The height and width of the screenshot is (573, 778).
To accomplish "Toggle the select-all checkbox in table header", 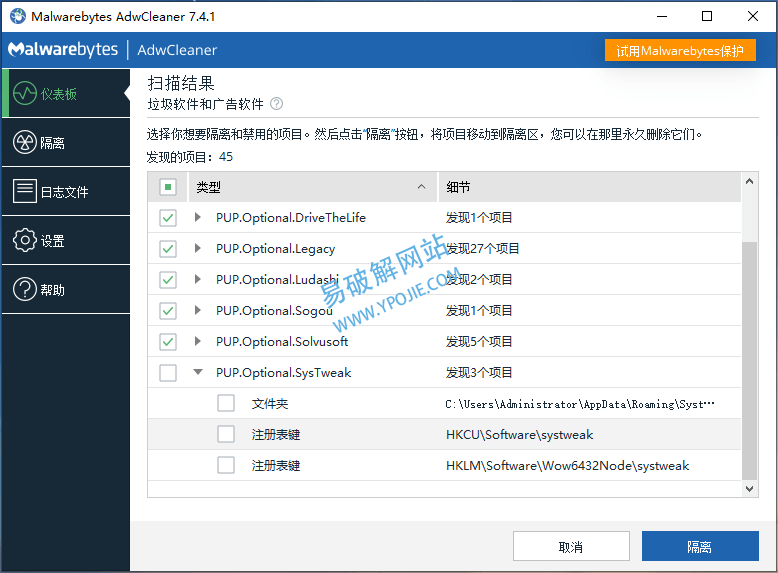I will (168, 187).
